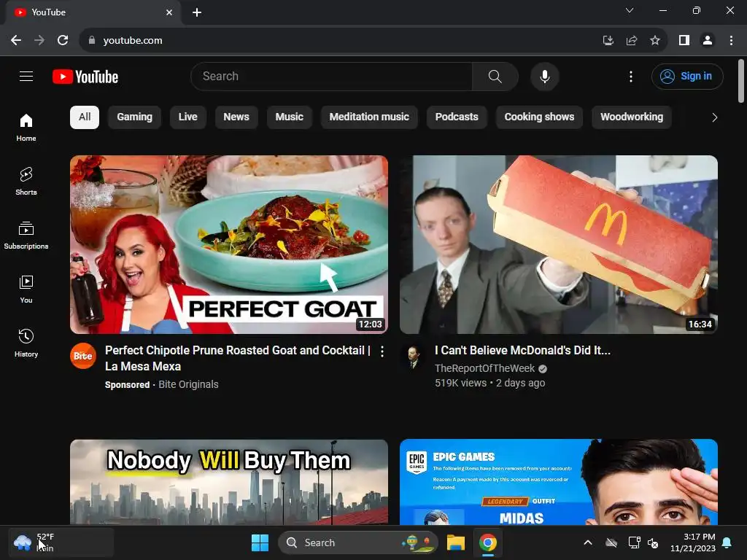This screenshot has width=747, height=560.
Task: Click the browser address bar URL
Action: pyautogui.click(x=133, y=41)
